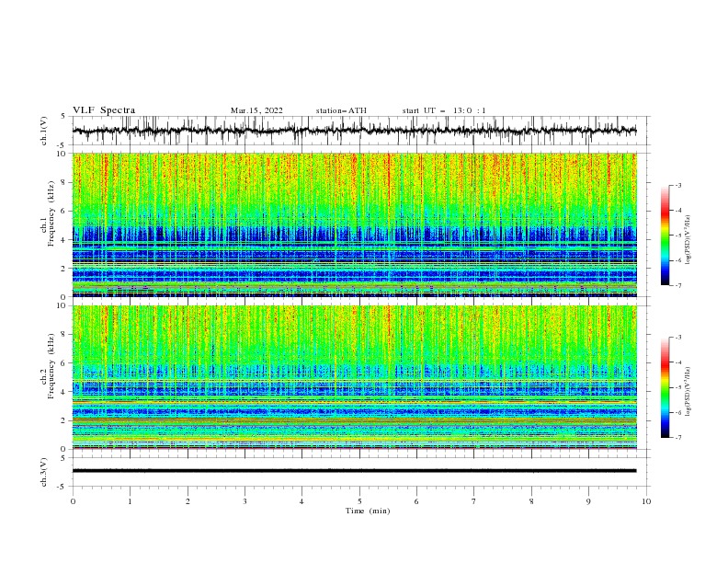Click the 8 kHz tick on ch.1 frequency axis
This screenshot has width=728, height=563.
point(64,182)
